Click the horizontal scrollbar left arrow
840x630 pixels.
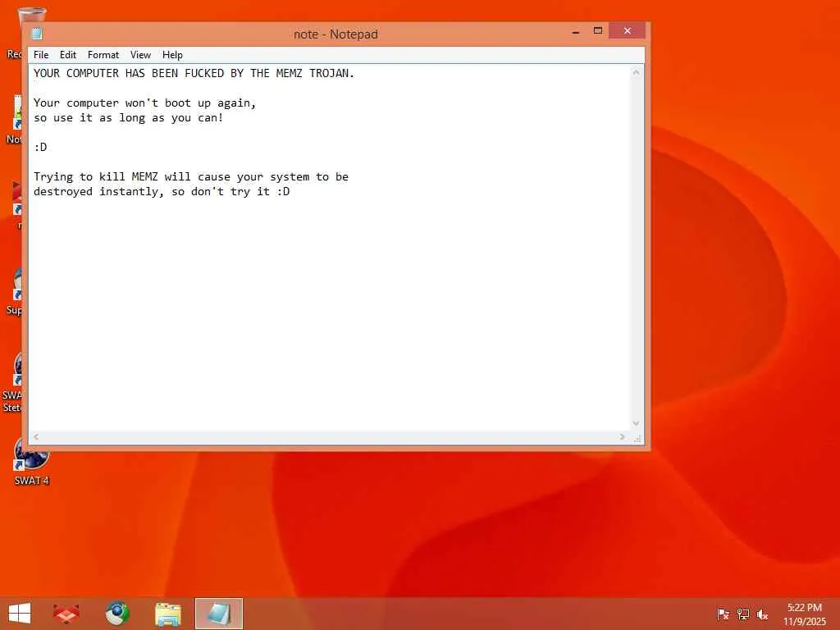(36, 437)
